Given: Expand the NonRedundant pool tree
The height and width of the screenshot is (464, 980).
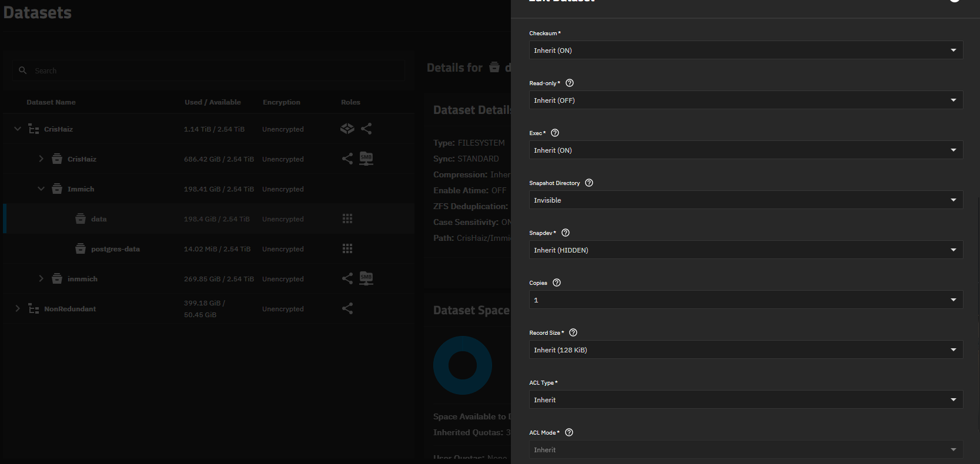Looking at the screenshot, I should (18, 309).
